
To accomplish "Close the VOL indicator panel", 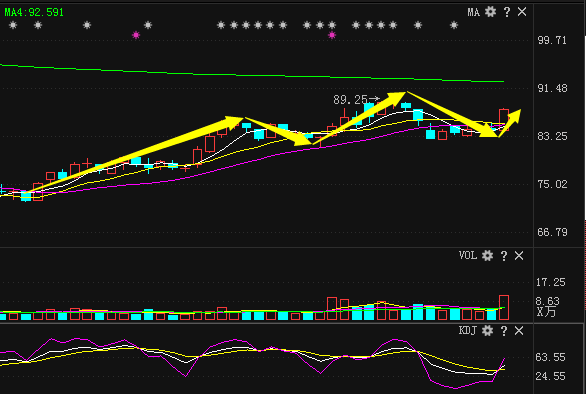I will [x=519, y=256].
